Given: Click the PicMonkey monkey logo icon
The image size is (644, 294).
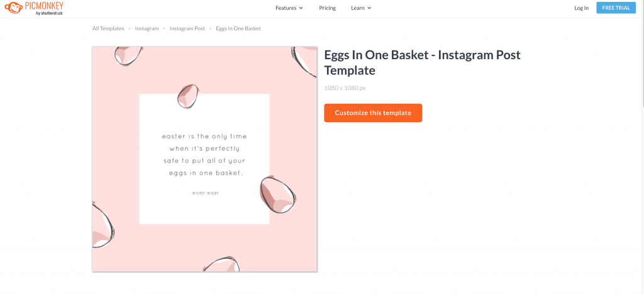Looking at the screenshot, I should point(14,8).
